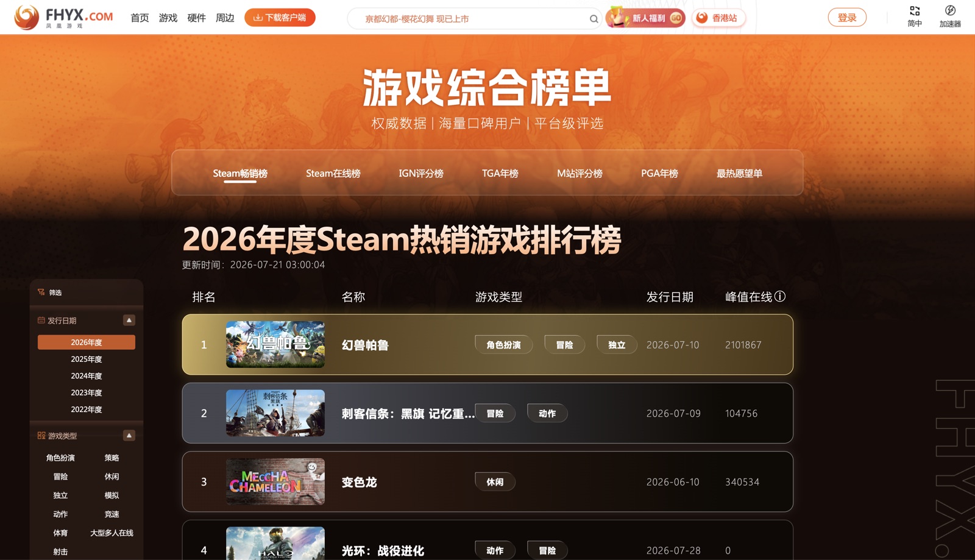The height and width of the screenshot is (560, 975).
Task: Switch to M站评分榜 tab
Action: [x=580, y=174]
